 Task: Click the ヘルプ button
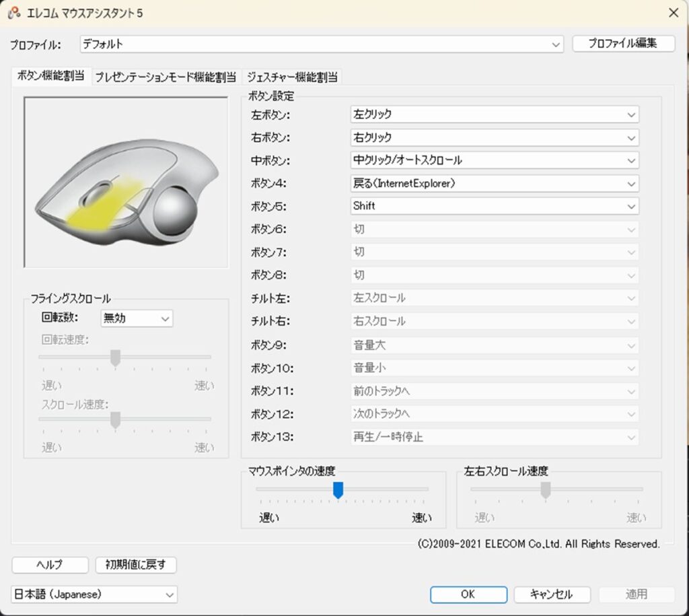click(x=50, y=565)
